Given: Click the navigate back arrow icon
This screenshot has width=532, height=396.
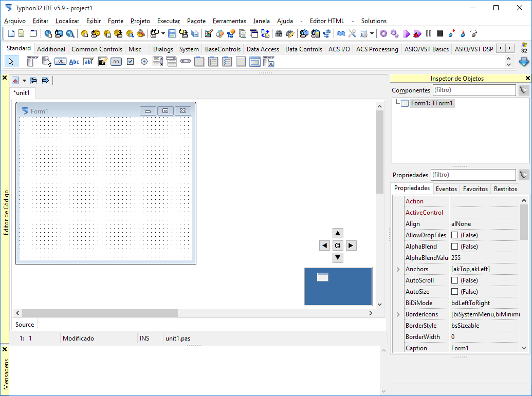Looking at the screenshot, I should pyautogui.click(x=33, y=81).
